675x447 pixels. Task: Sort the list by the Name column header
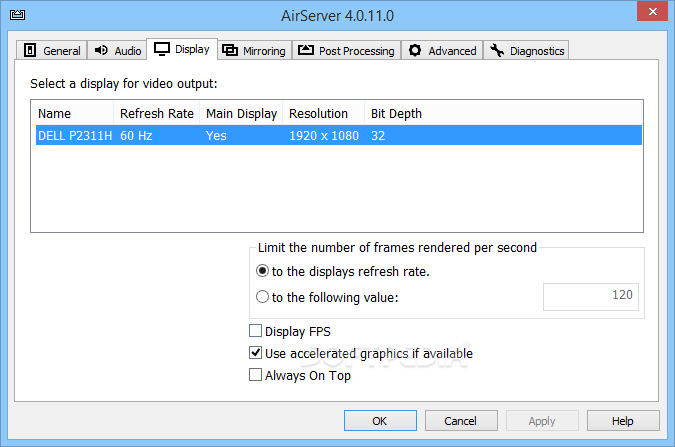(72, 114)
